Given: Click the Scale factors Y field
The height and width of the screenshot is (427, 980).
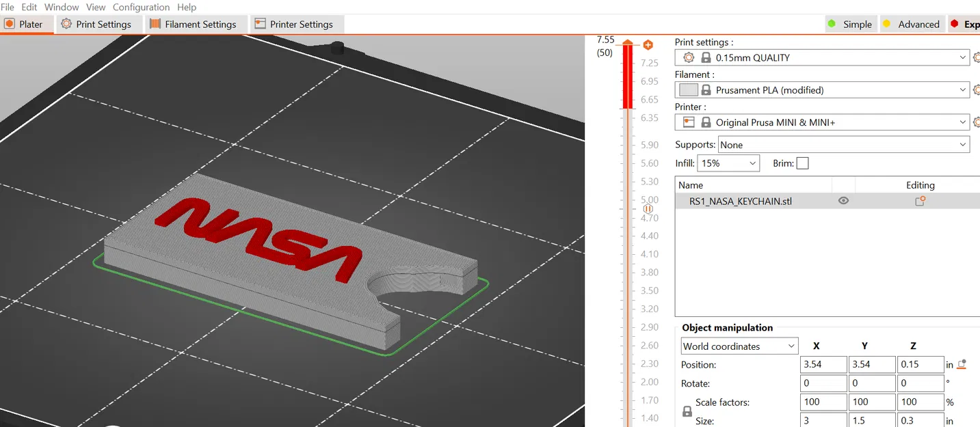Looking at the screenshot, I should (872, 402).
